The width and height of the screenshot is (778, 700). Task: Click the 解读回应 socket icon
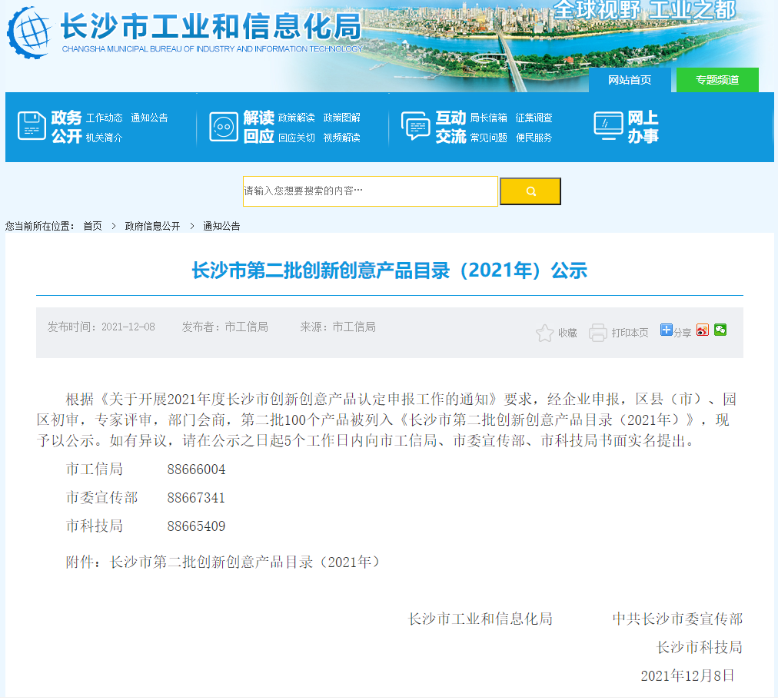click(224, 125)
